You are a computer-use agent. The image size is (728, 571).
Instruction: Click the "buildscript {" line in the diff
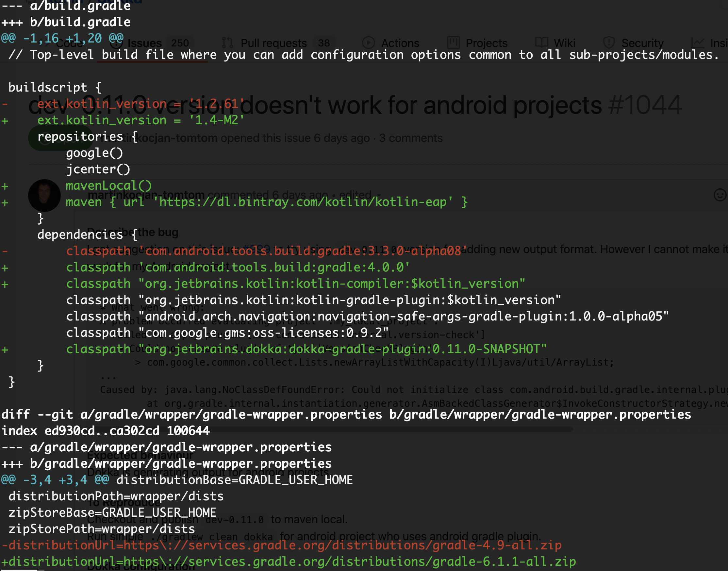pos(55,87)
